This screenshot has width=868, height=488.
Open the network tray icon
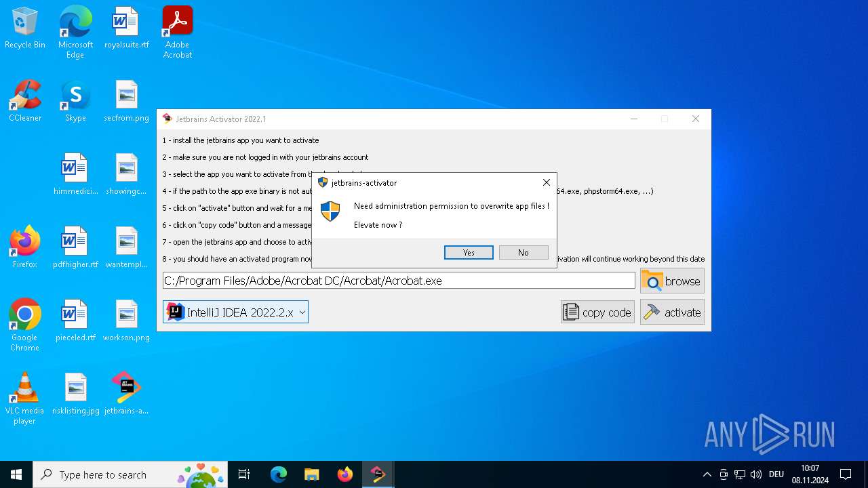point(740,474)
